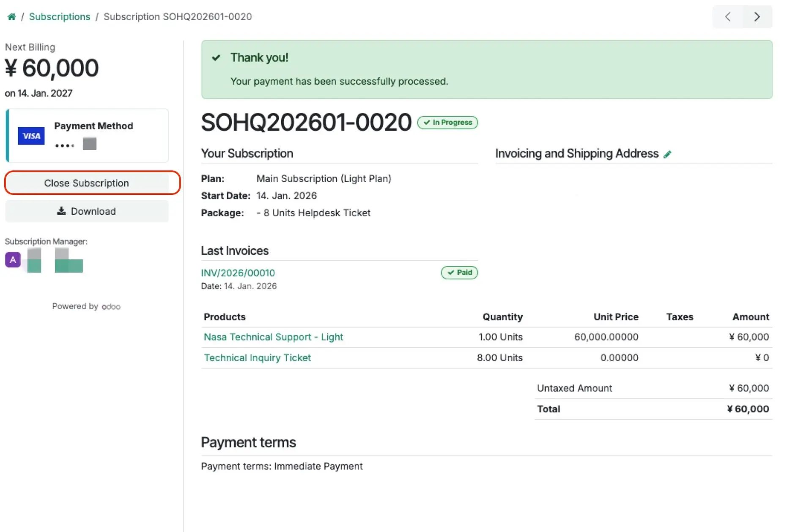812x532 pixels.
Task: Go to next subscription arrow
Action: 757,16
